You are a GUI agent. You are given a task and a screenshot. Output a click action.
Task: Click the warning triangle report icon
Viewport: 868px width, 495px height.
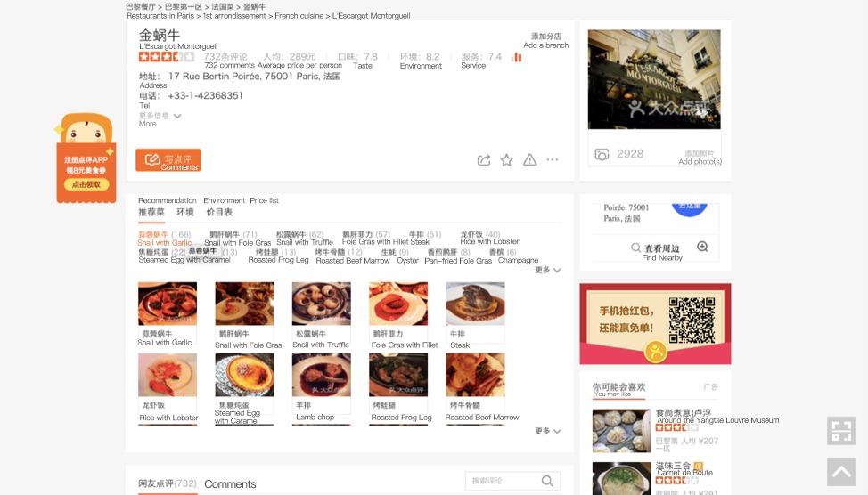click(x=529, y=160)
